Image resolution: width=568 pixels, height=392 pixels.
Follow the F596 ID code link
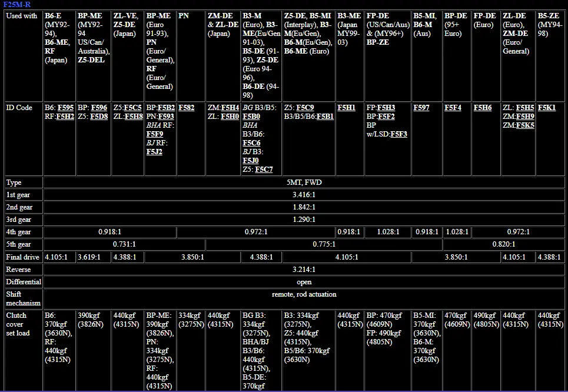click(x=99, y=108)
